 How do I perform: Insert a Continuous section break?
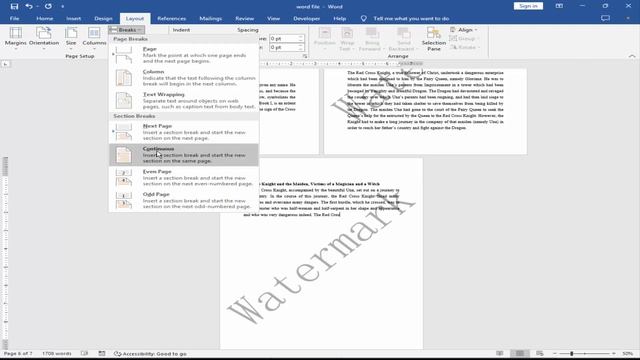(184, 155)
